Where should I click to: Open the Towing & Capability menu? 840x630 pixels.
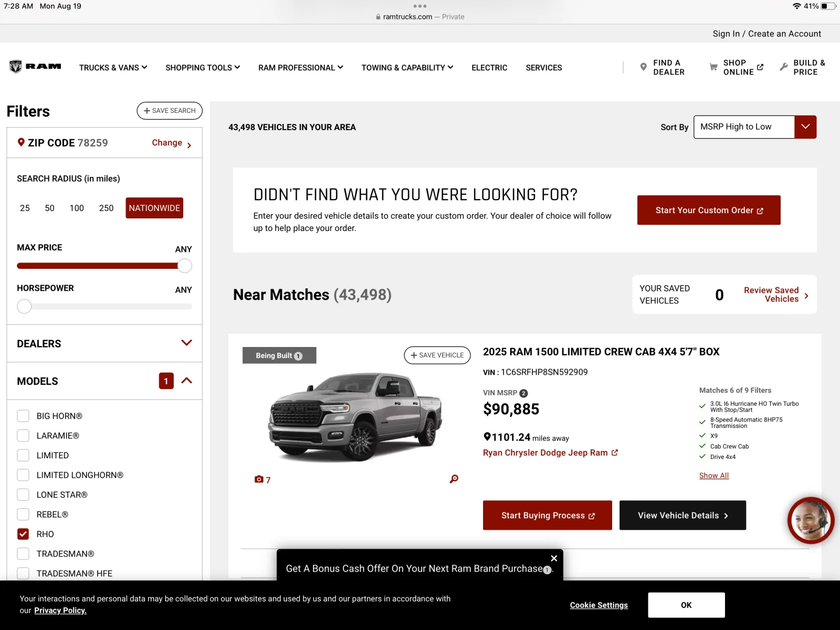[x=407, y=68]
